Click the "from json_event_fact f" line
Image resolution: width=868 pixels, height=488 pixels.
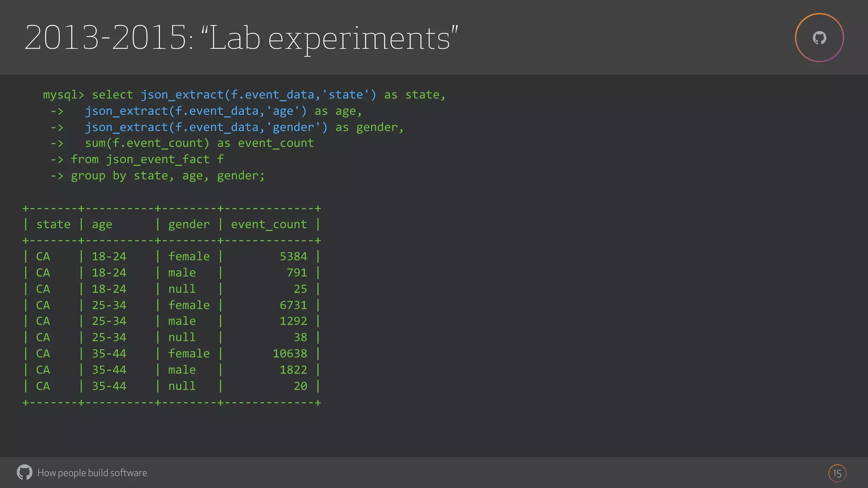[147, 159]
